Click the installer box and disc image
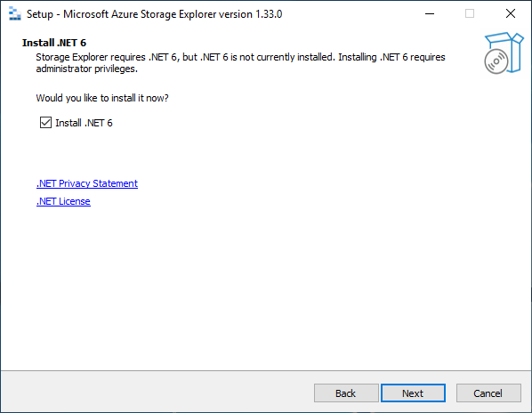This screenshot has width=532, height=413. click(504, 53)
